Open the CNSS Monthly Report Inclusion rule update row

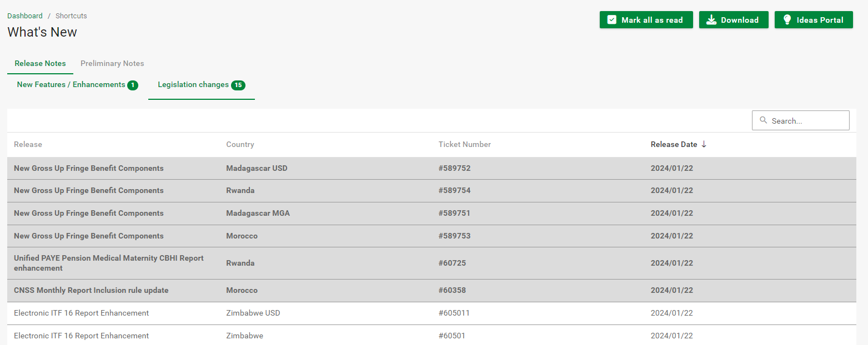point(91,290)
